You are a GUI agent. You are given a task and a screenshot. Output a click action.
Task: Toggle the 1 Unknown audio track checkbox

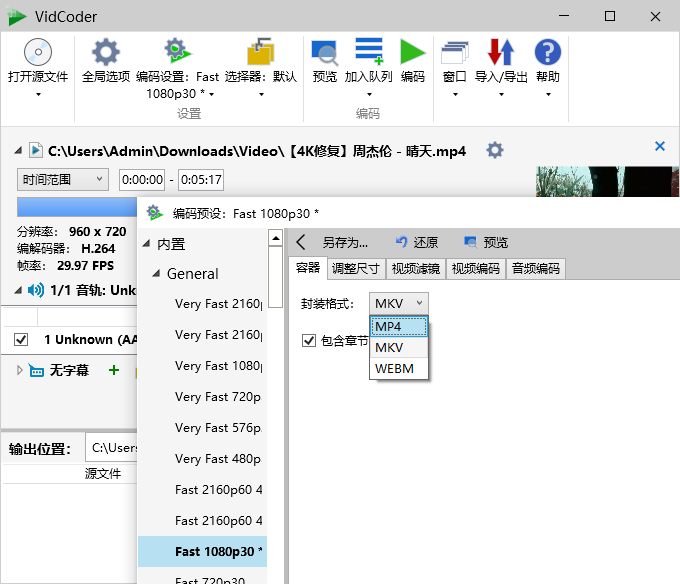point(21,339)
